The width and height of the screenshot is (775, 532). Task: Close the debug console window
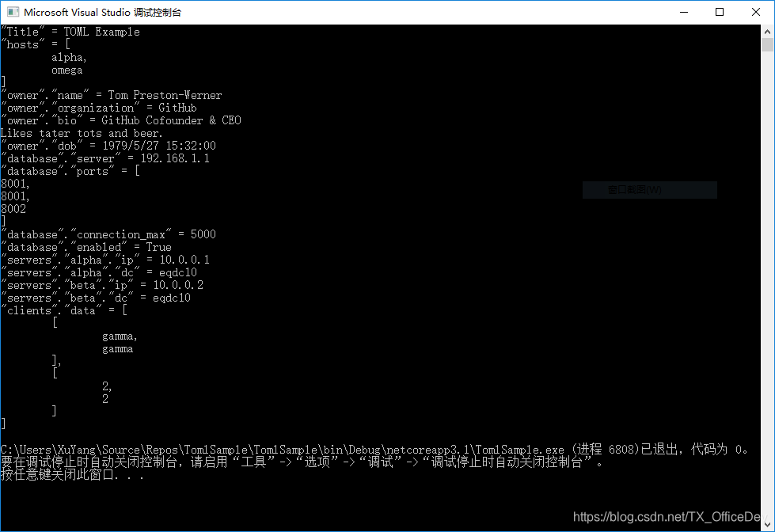pyautogui.click(x=756, y=12)
